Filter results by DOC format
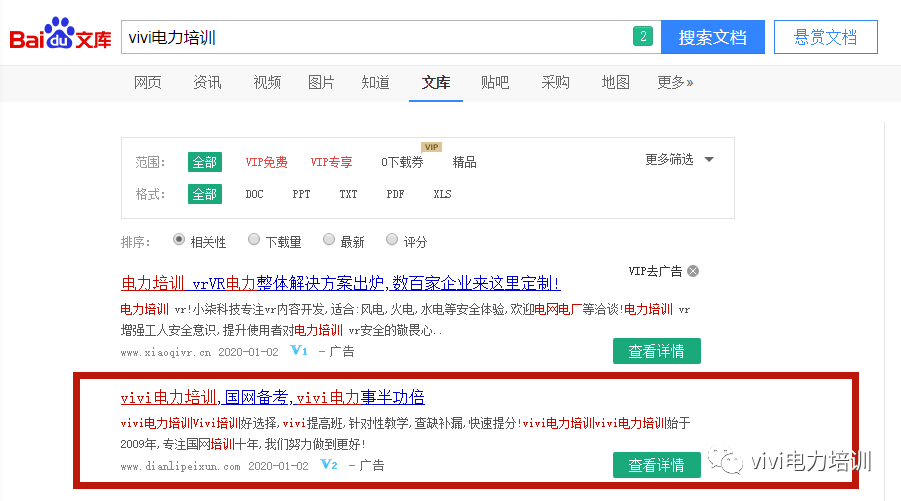The width and height of the screenshot is (901, 501). tap(255, 194)
